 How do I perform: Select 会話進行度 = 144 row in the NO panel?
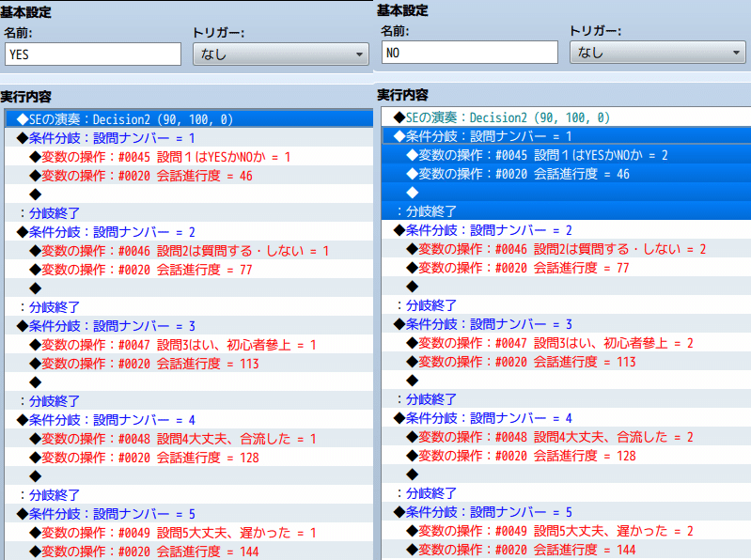click(566, 550)
